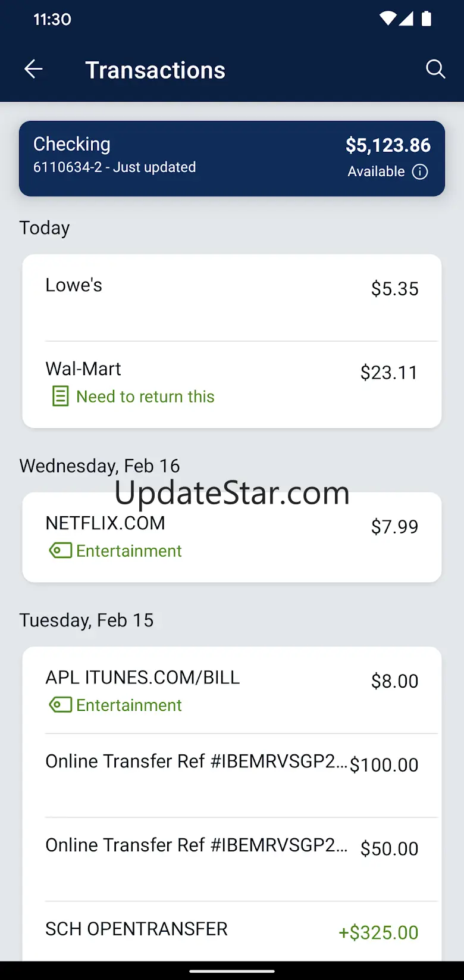Tap the Available balance info icon
Screen dimensions: 464x980
pos(420,172)
